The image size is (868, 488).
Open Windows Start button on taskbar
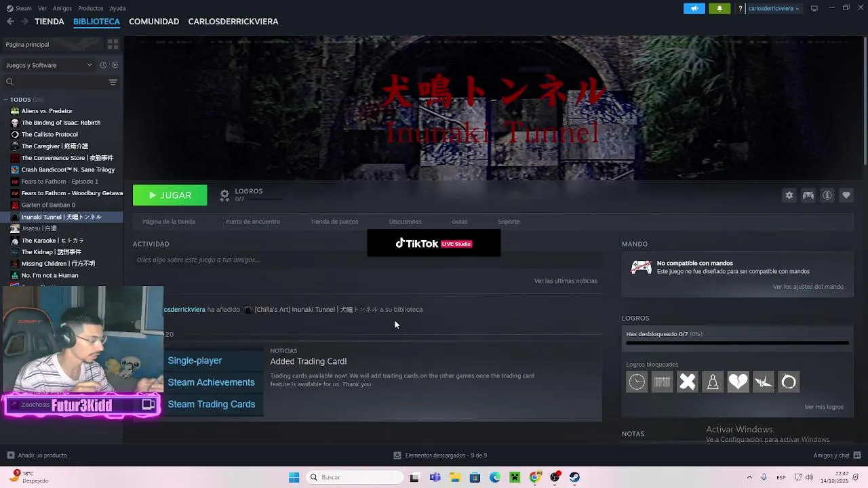(294, 477)
